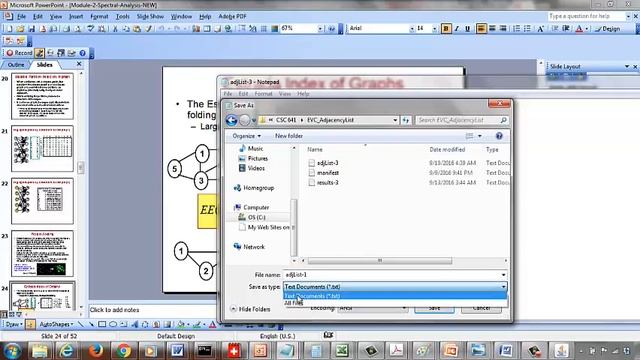The width and height of the screenshot is (640, 360).
Task: Click the Record button in toolbar
Action: tap(19, 53)
